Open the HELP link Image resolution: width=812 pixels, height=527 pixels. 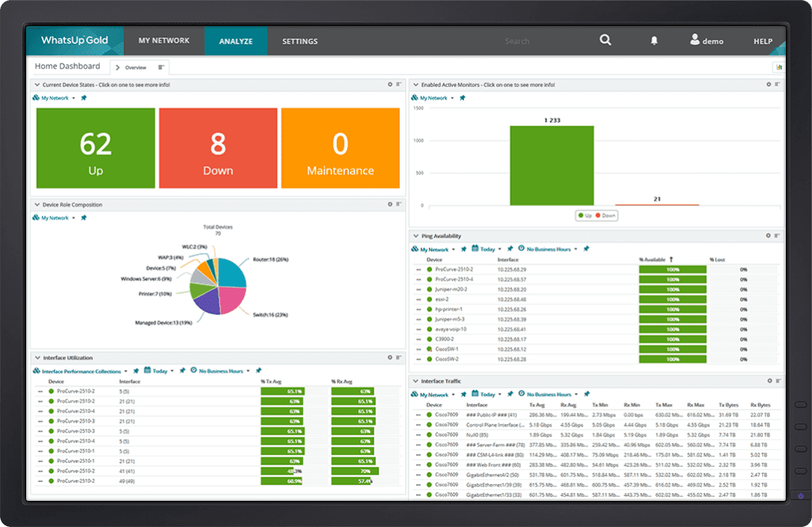(x=762, y=40)
